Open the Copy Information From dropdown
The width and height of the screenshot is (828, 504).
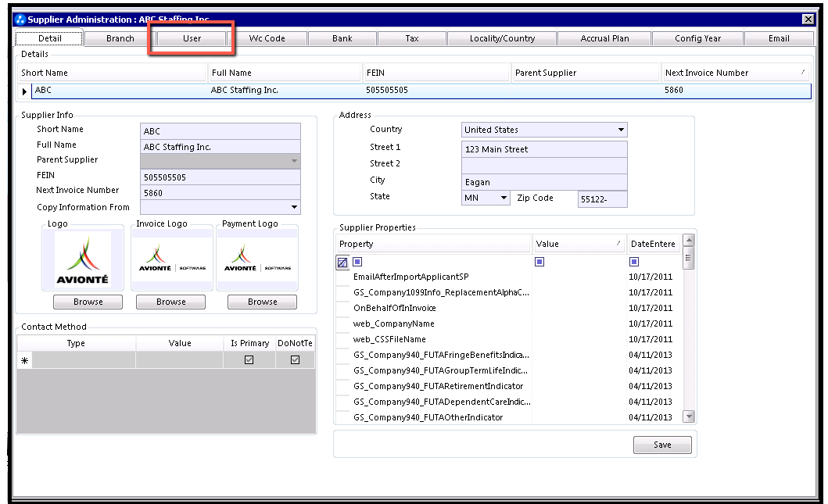294,207
